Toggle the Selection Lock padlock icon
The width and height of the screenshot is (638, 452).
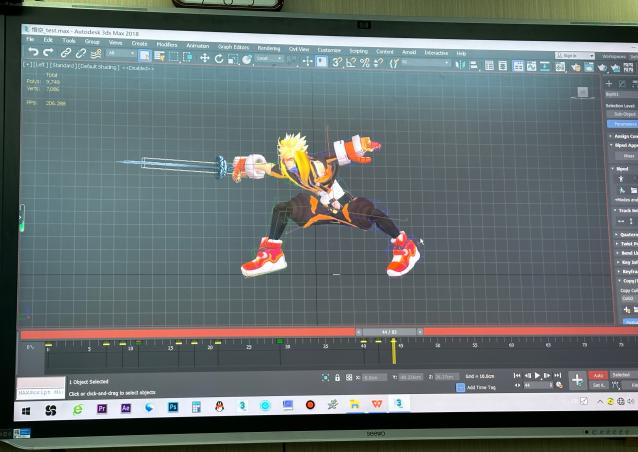pyautogui.click(x=337, y=378)
